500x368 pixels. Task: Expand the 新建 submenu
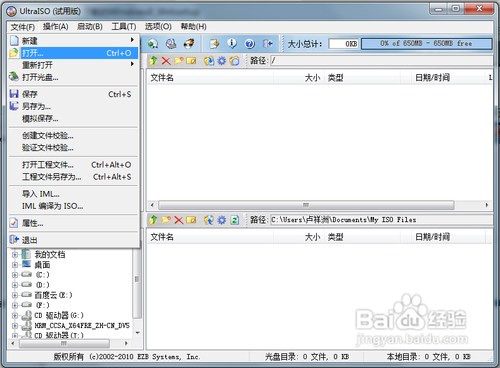coord(73,41)
